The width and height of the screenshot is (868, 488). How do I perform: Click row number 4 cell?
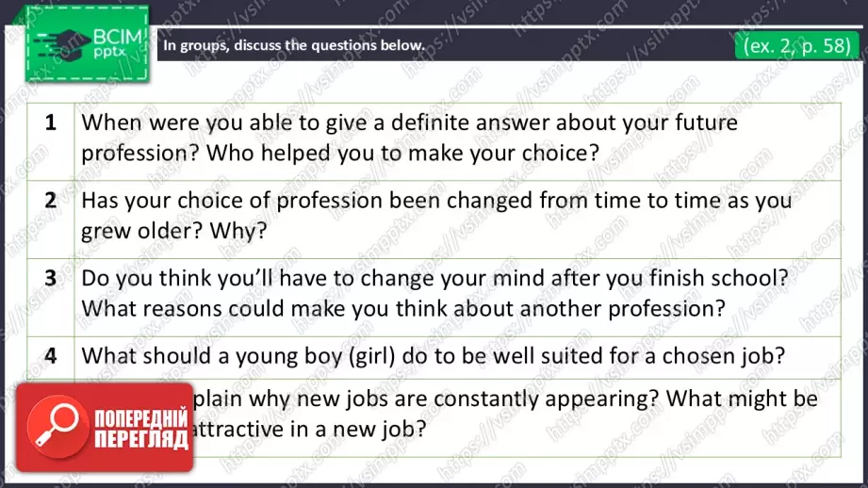(x=51, y=355)
